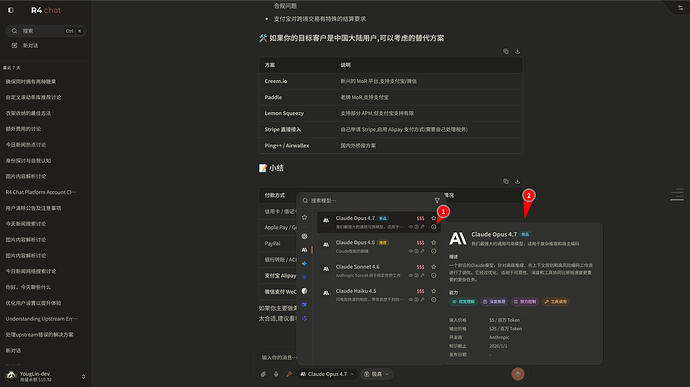The width and height of the screenshot is (690, 387).
Task: Select the Anthropic provider icon in model picker
Action: click(305, 250)
